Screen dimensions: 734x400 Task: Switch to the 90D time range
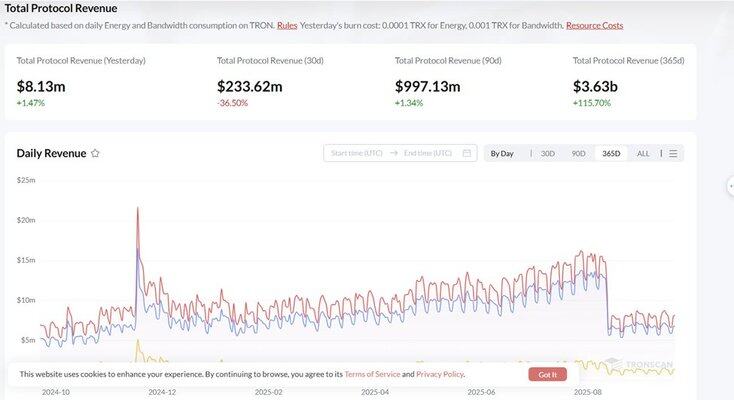578,153
